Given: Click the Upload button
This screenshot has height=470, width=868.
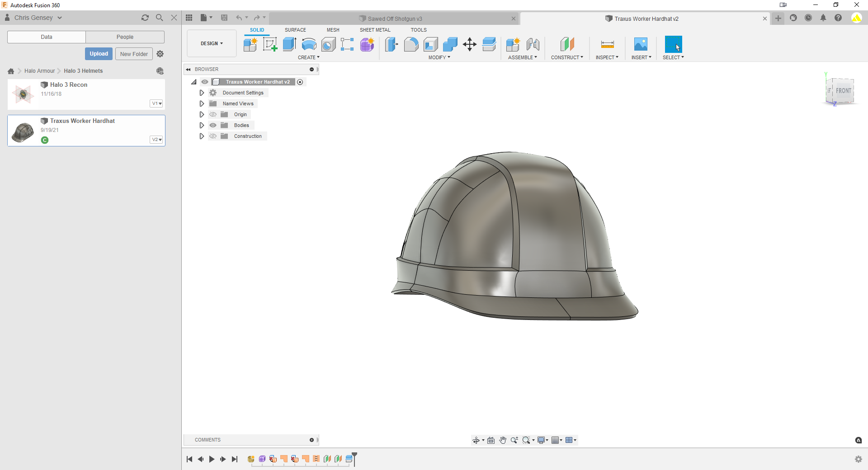Looking at the screenshot, I should click(99, 54).
